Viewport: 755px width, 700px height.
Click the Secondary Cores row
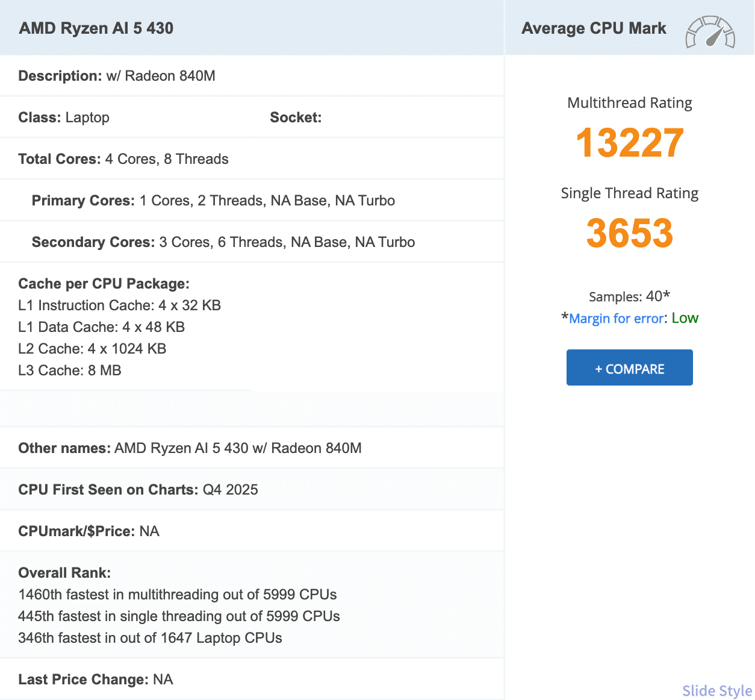252,242
